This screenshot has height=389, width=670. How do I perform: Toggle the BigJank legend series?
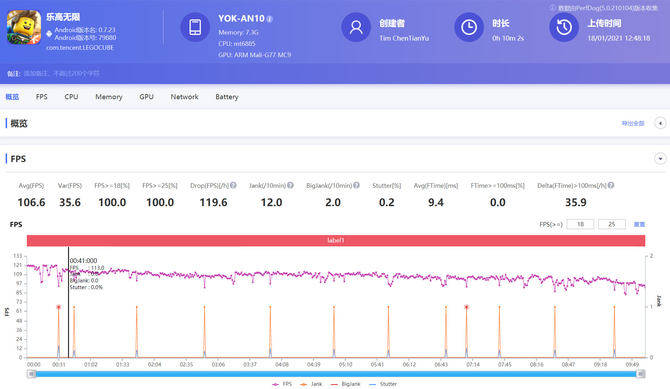[x=345, y=384]
